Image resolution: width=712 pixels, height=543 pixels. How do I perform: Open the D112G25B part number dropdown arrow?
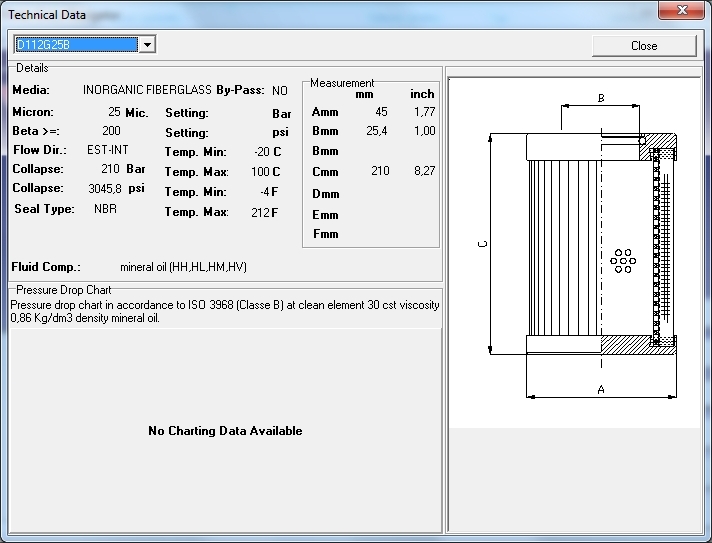pos(147,45)
